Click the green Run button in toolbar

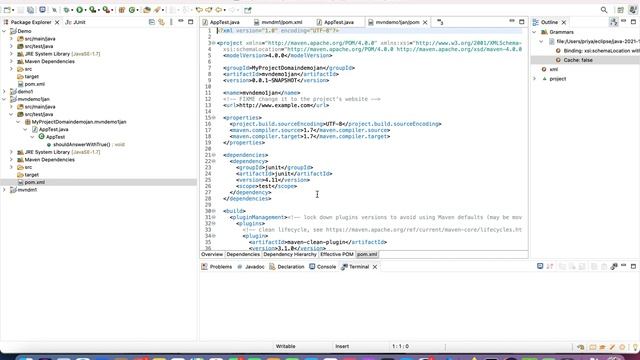(79, 10)
